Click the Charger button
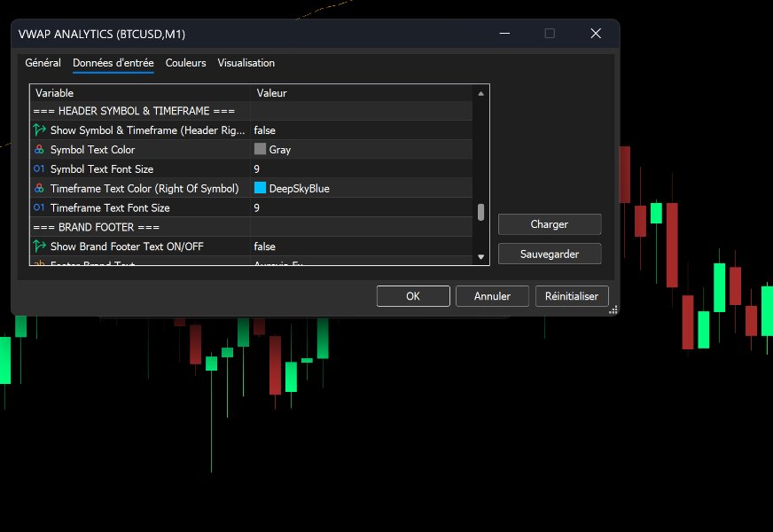773x532 pixels. tap(550, 224)
